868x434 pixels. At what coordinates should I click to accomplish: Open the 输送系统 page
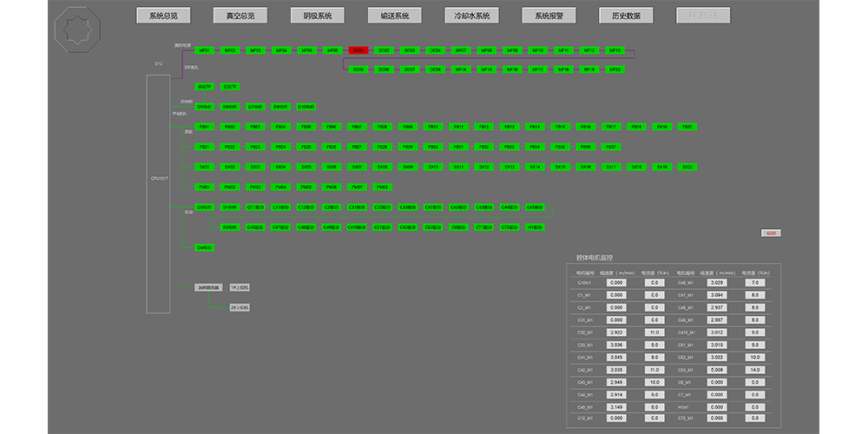coord(395,16)
